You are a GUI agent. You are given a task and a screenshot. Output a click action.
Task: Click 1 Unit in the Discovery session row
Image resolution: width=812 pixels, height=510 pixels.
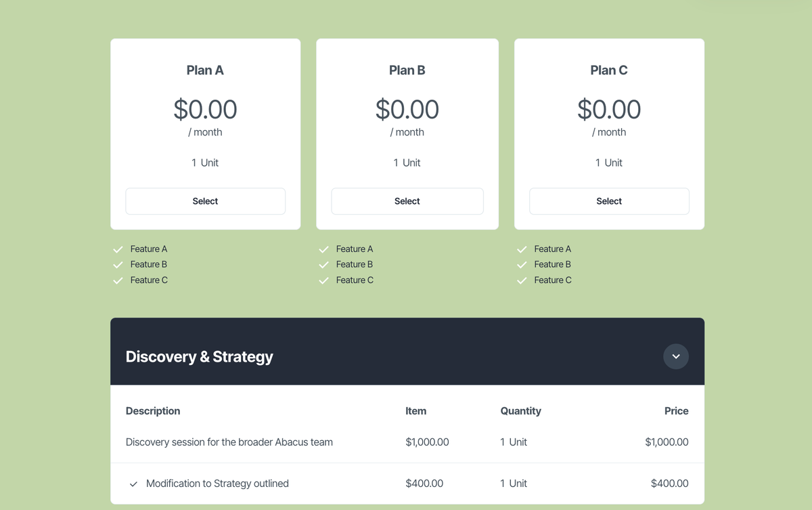tap(514, 442)
